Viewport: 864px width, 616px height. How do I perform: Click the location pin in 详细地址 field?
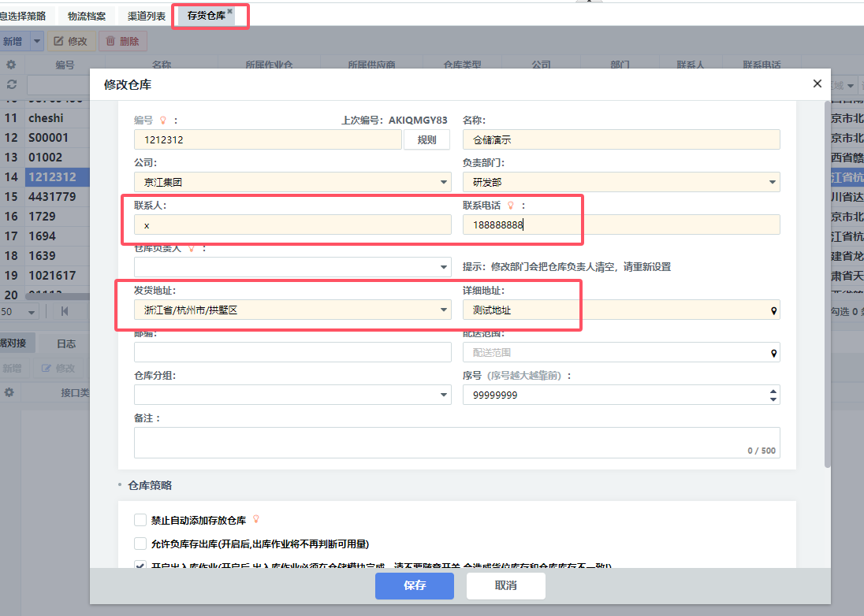tap(774, 311)
